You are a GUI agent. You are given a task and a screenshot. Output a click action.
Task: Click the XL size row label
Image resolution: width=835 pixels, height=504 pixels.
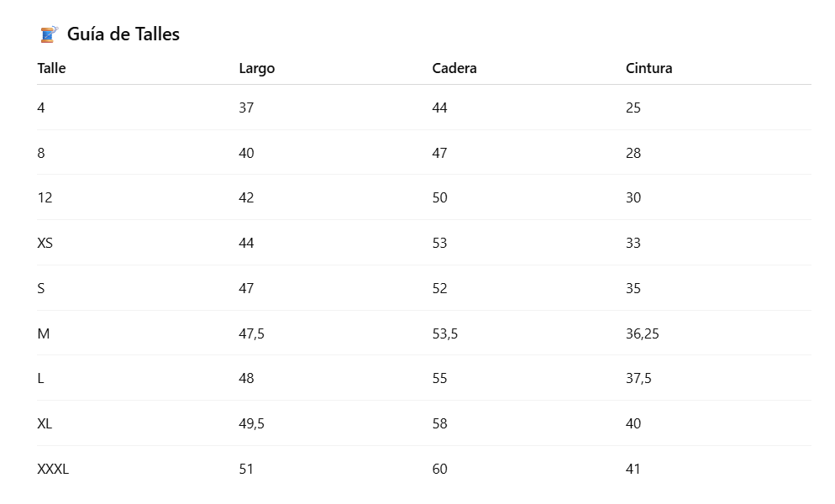pos(45,423)
